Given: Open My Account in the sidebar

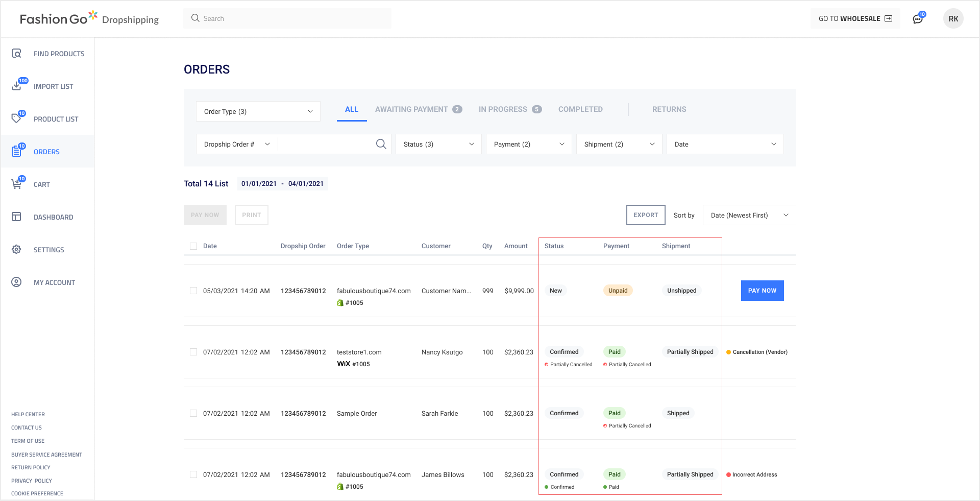Looking at the screenshot, I should [47, 282].
